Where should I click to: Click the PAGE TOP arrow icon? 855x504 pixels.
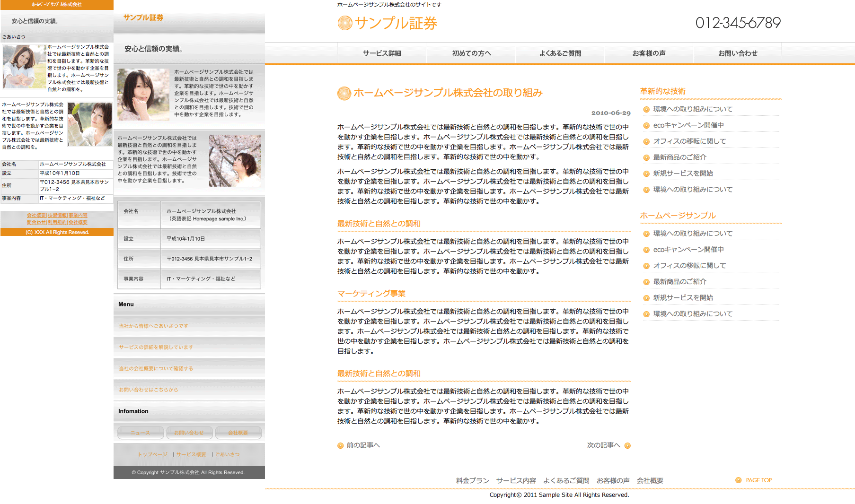(738, 480)
